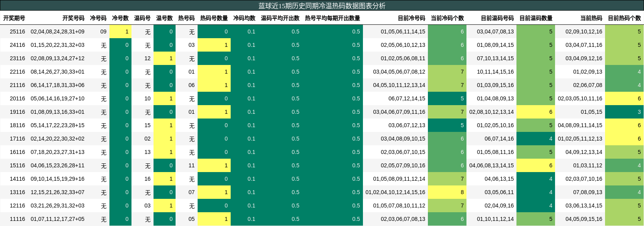Click current hot numbers 02,09,10,12,16
Image resolution: width=644 pixels, height=226 pixels.
click(584, 31)
